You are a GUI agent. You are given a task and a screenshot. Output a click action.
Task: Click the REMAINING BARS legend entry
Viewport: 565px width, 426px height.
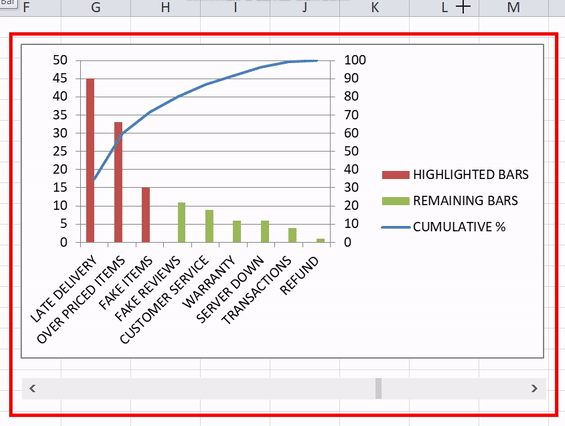[450, 201]
